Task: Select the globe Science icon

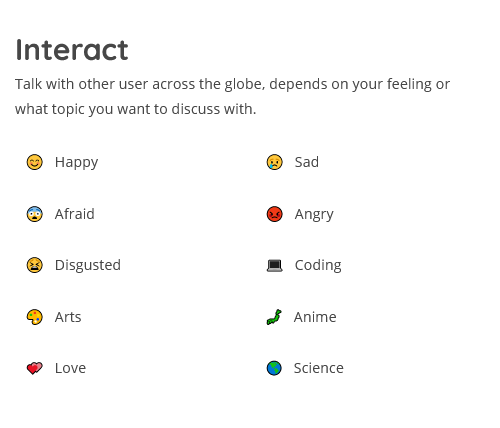Action: [x=274, y=368]
